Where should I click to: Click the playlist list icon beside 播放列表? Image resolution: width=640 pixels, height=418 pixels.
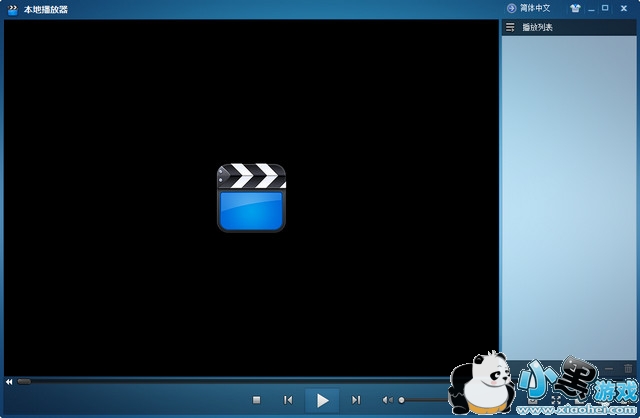coord(510,27)
